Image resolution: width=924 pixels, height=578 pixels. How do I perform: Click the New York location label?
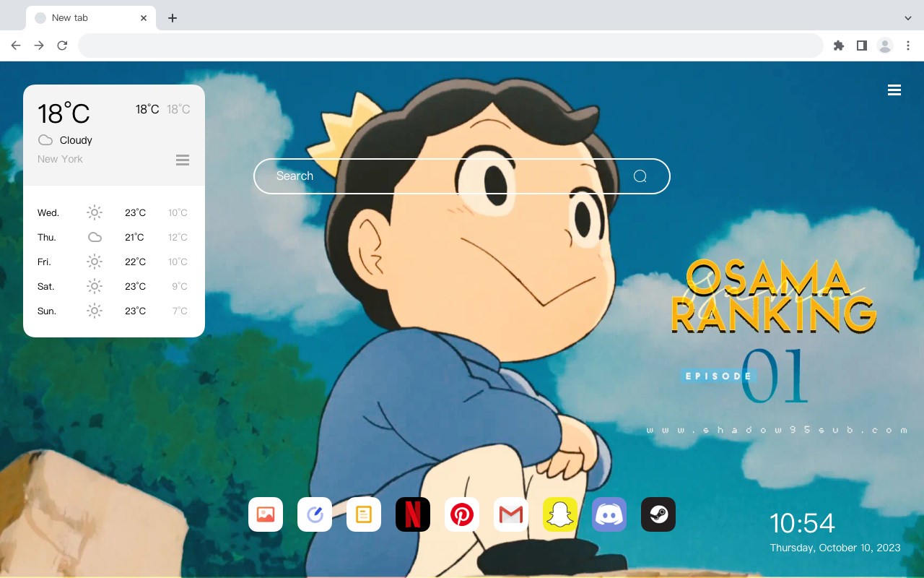point(60,159)
